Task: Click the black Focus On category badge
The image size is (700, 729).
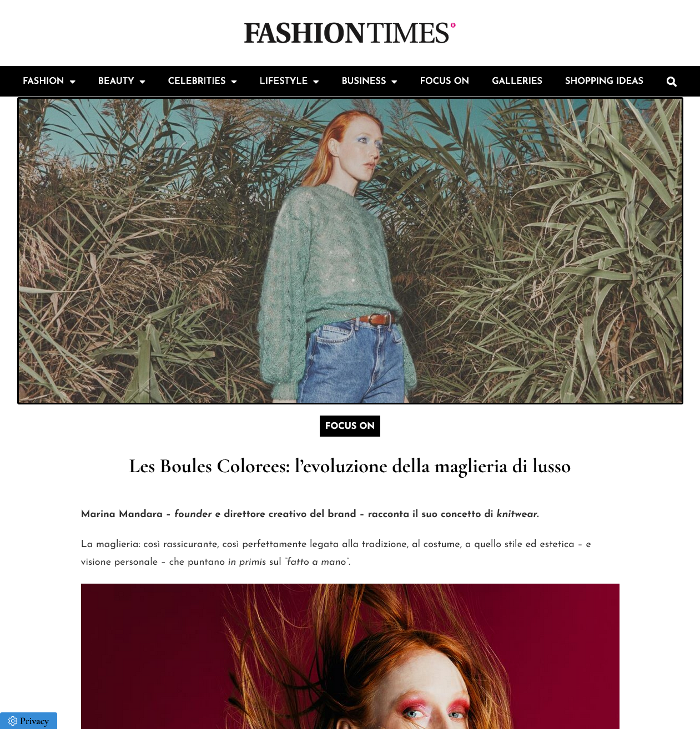Action: (350, 426)
